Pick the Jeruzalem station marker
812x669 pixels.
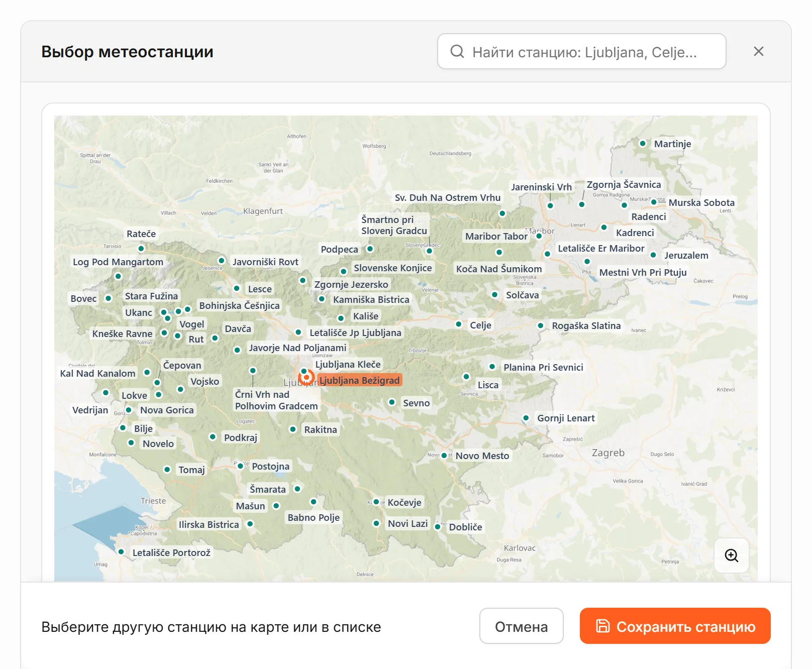[x=653, y=255]
